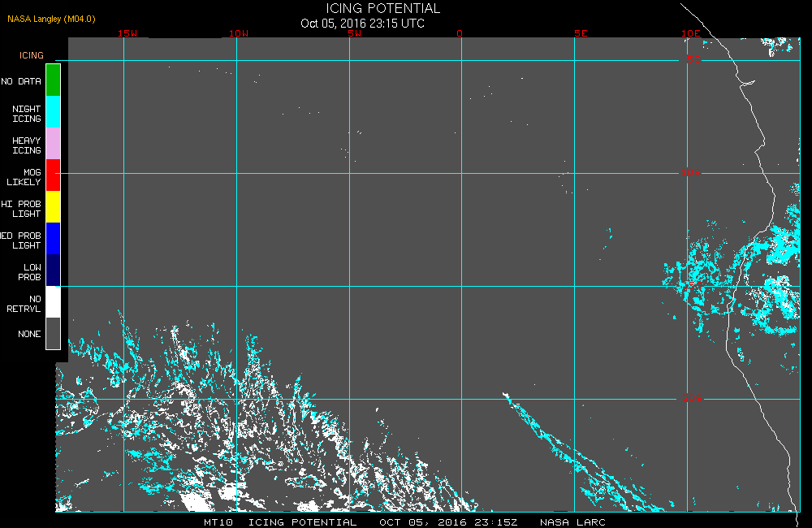Click the MT10 label in bottom caption

tap(218, 522)
